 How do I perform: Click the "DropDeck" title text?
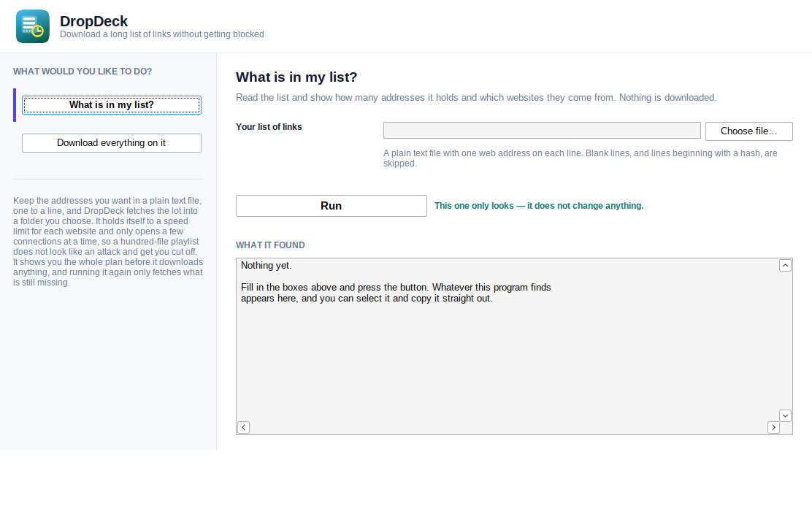(93, 21)
